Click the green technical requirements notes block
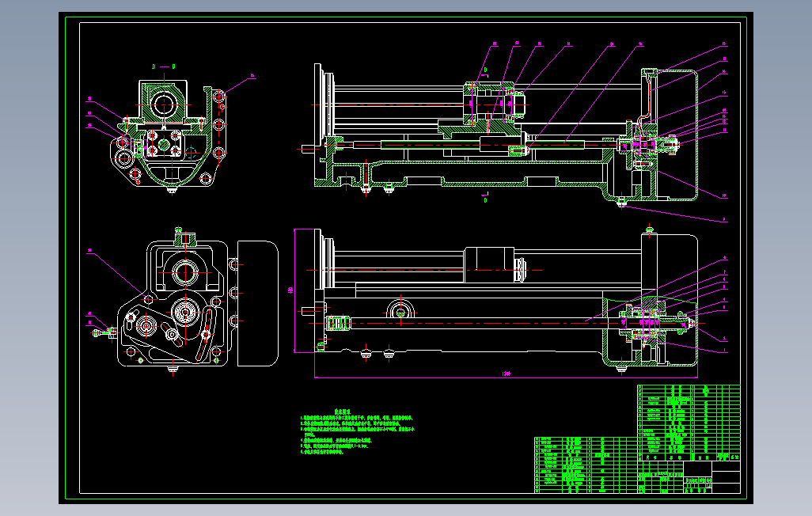Image resolution: width=812 pixels, height=516 pixels. pos(357,432)
